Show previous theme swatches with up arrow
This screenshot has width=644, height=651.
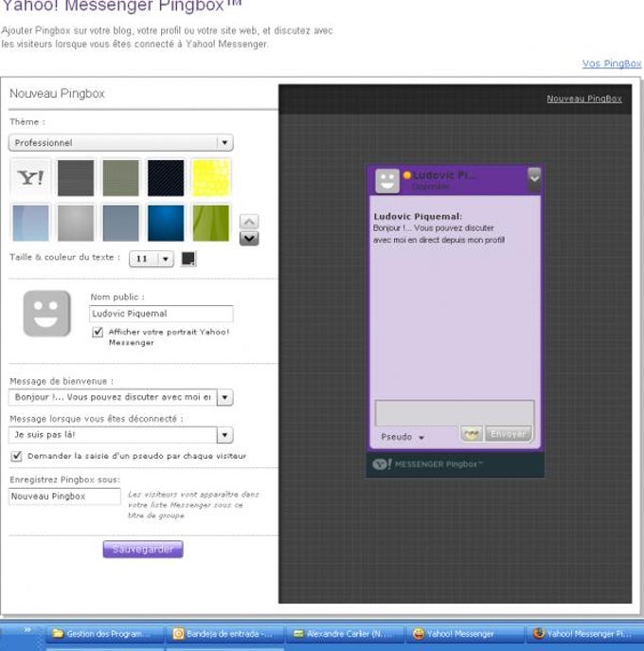pos(249,222)
